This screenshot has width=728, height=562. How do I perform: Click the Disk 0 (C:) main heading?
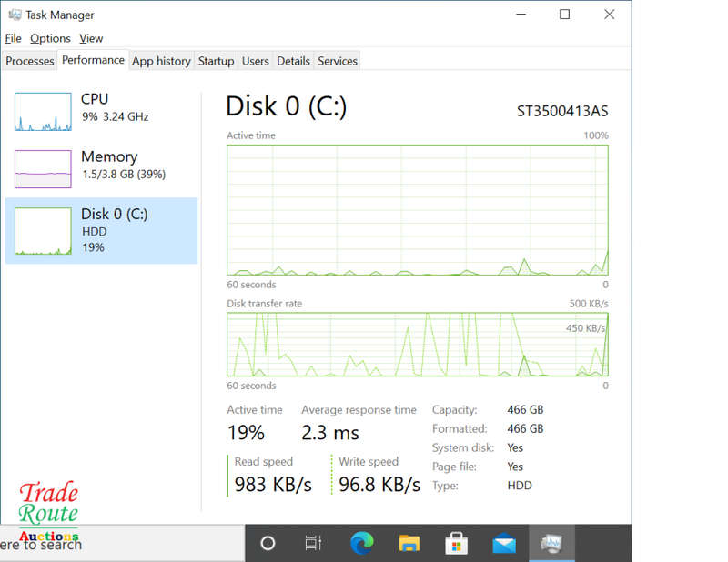coord(286,106)
